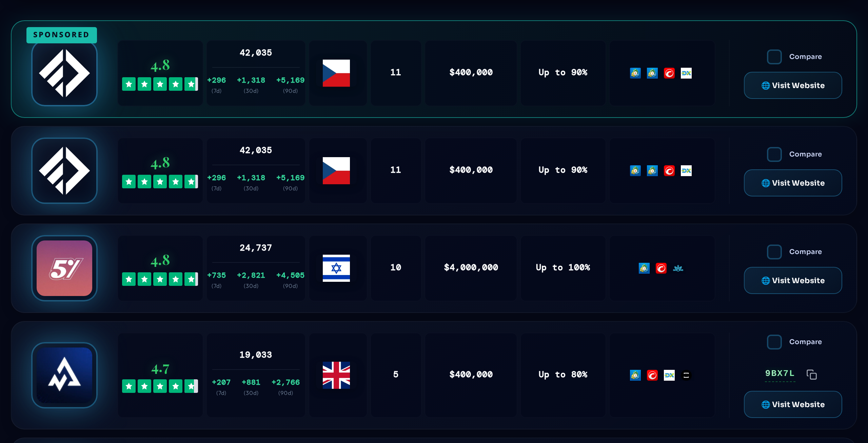The image size is (868, 443).
Task: Click the pink 5% firm logo
Action: tap(64, 268)
